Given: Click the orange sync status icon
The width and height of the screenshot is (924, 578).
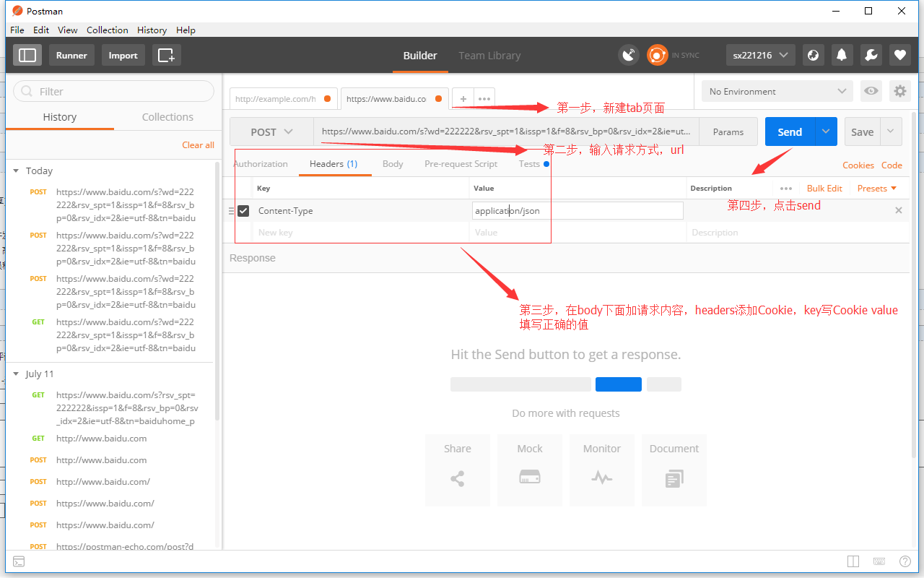Looking at the screenshot, I should pyautogui.click(x=658, y=55).
